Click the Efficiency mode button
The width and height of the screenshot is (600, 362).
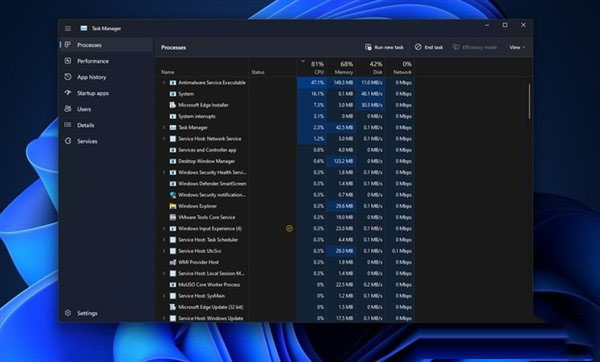pos(475,47)
